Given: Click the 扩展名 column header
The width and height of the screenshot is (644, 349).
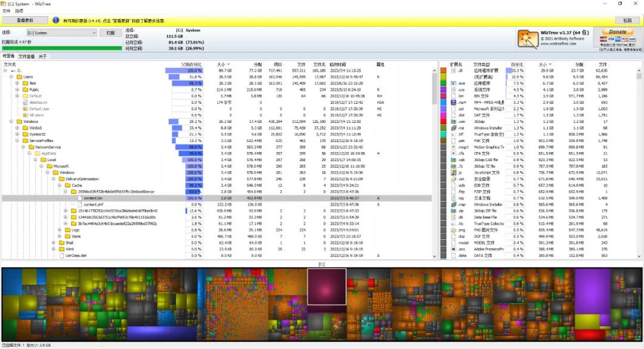Looking at the screenshot, I should pyautogui.click(x=456, y=64).
